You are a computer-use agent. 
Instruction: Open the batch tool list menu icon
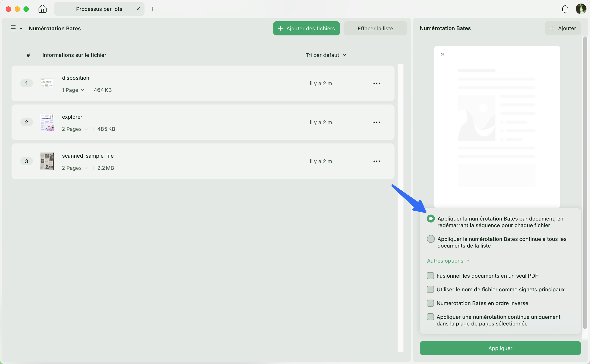(x=13, y=28)
